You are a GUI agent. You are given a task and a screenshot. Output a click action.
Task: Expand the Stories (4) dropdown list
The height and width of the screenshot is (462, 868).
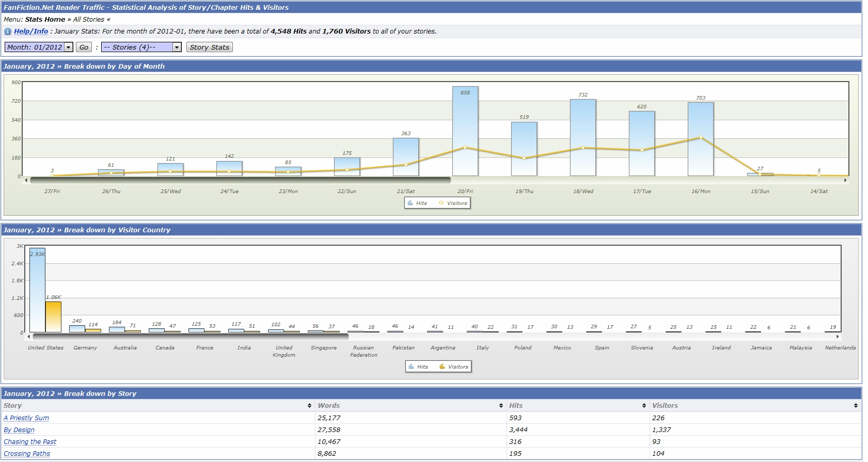[141, 47]
